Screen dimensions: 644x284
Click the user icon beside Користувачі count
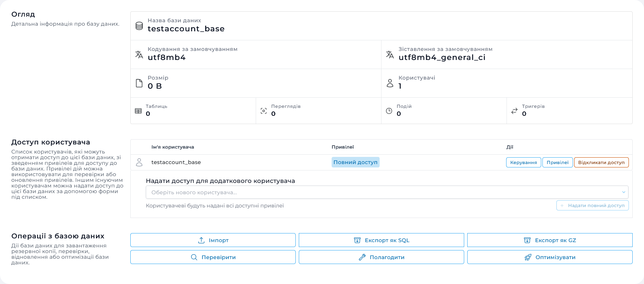pyautogui.click(x=390, y=83)
